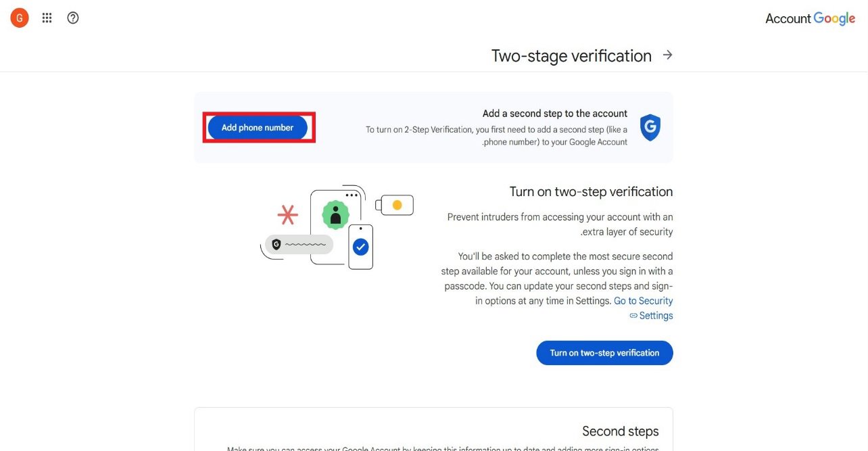
Task: Click the Add a second step heading
Action: click(x=554, y=114)
